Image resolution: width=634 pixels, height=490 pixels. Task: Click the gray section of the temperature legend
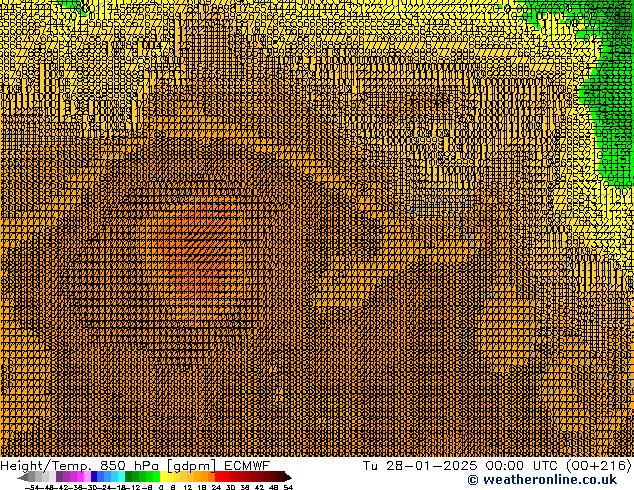coord(38,476)
